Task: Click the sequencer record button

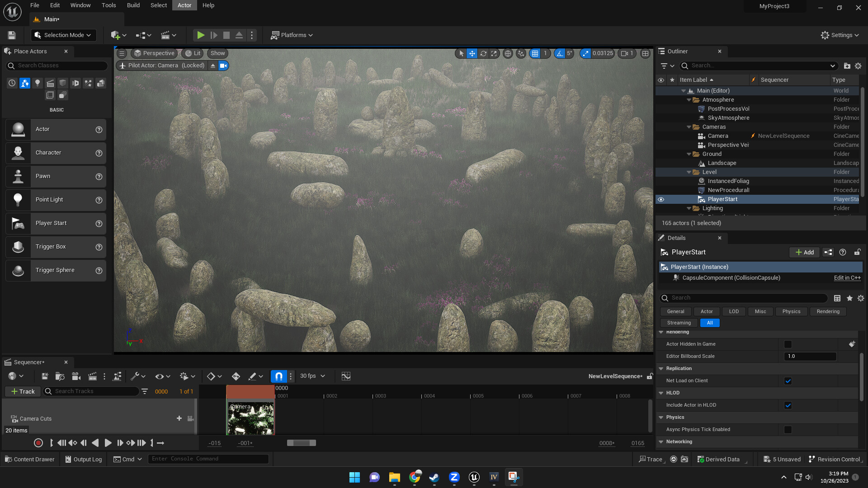Action: (x=38, y=443)
